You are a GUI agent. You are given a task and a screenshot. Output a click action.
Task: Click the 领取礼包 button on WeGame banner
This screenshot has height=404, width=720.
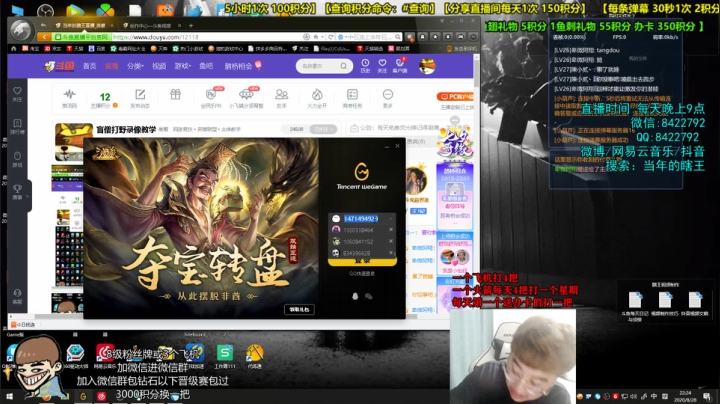[299, 309]
